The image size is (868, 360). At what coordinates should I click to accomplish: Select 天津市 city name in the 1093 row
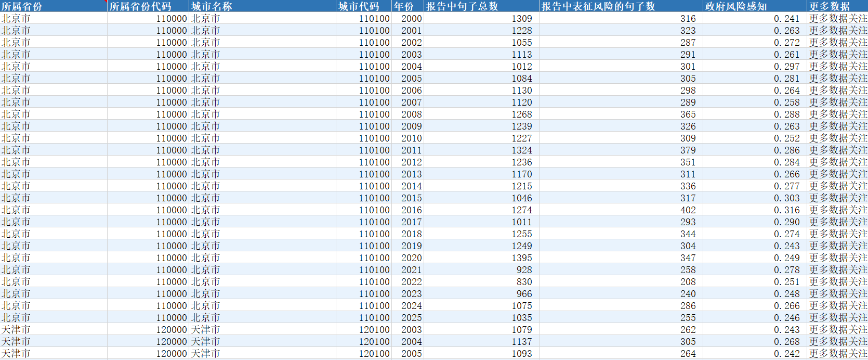[x=206, y=353]
